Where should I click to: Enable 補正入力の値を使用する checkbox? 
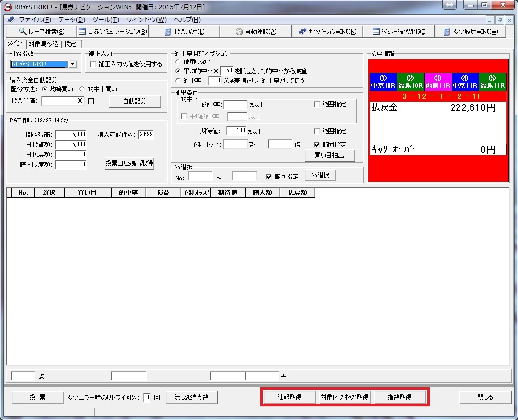pyautogui.click(x=93, y=64)
